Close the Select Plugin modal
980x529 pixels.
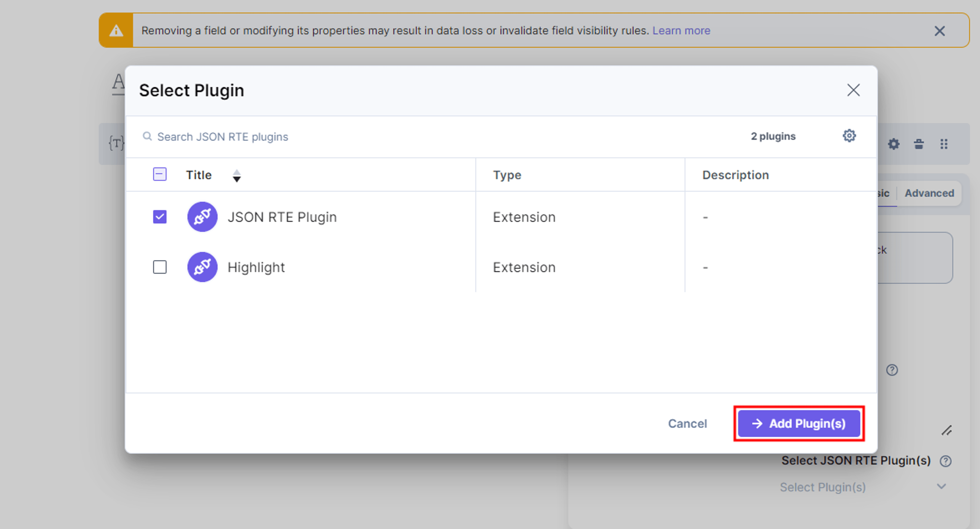853,90
